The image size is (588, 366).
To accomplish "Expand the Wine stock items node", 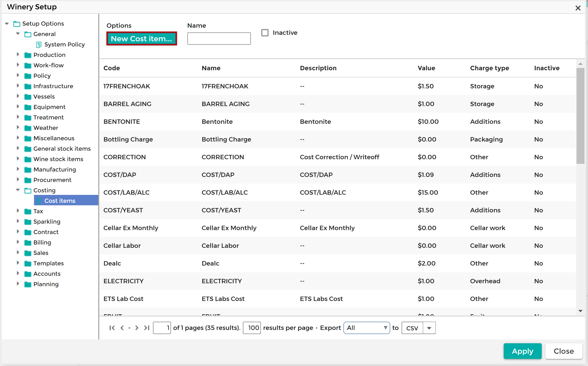I will point(18,159).
